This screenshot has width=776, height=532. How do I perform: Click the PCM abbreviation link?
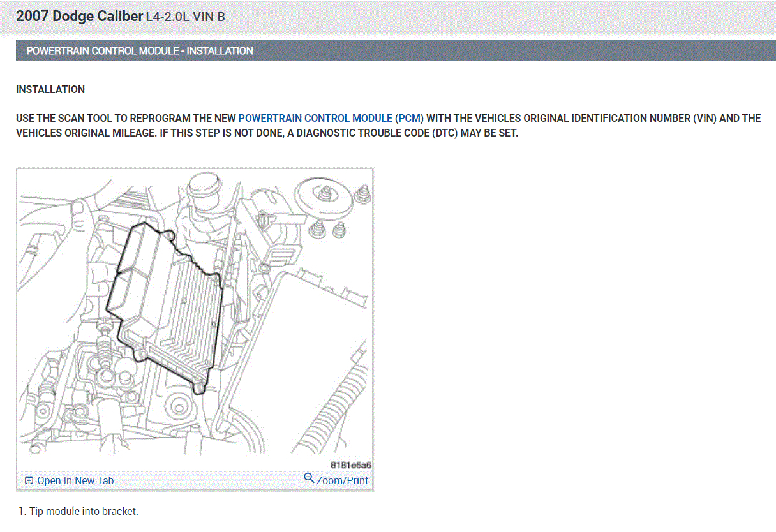410,118
